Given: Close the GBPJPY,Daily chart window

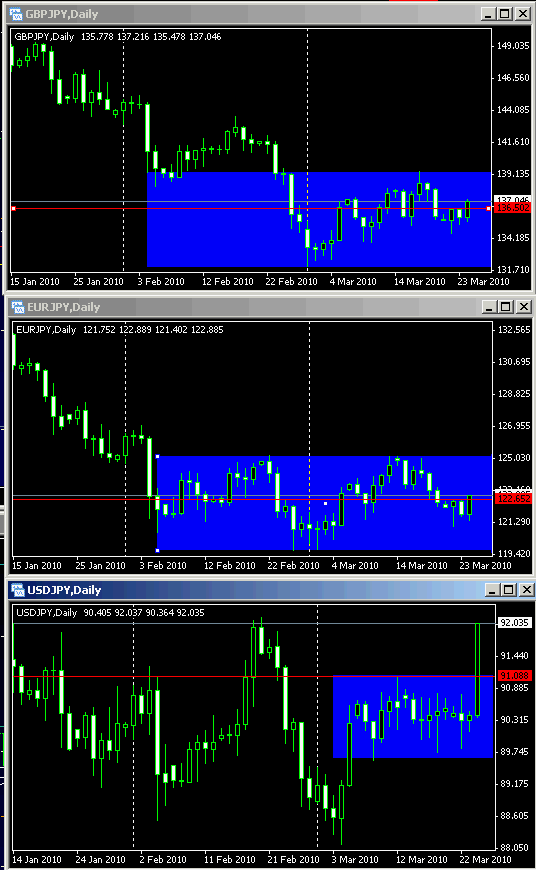Looking at the screenshot, I should click(x=523, y=14).
